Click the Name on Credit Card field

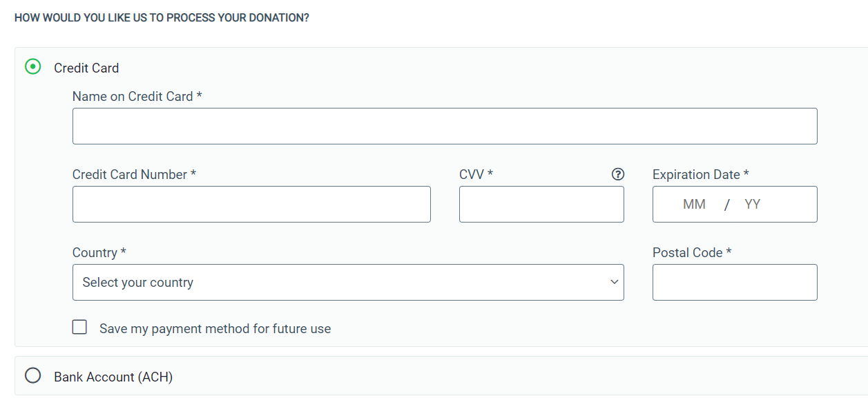(445, 126)
